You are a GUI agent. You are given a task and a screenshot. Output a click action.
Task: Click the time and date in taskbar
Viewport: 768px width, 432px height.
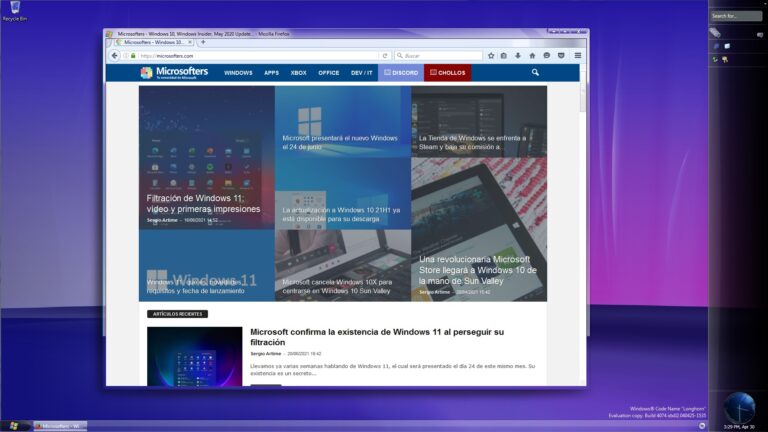pyautogui.click(x=739, y=427)
